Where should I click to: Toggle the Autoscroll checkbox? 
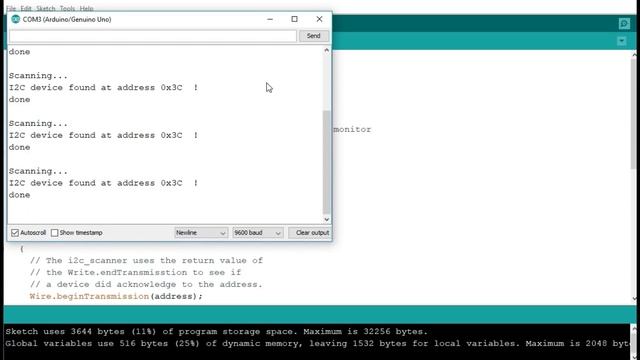point(15,233)
